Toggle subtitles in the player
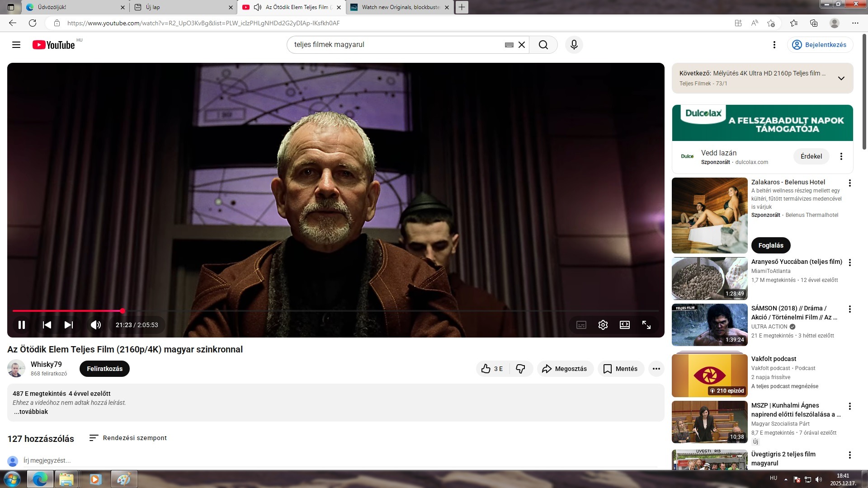This screenshot has height=488, width=868. (x=581, y=325)
